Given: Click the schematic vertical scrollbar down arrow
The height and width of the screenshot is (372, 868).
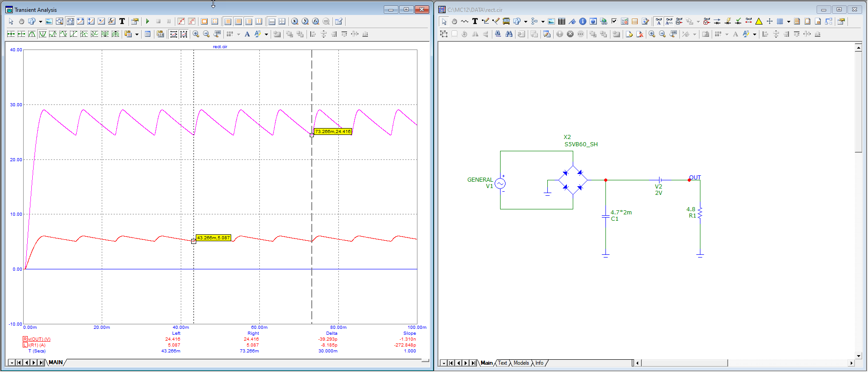Looking at the screenshot, I should click(x=858, y=356).
